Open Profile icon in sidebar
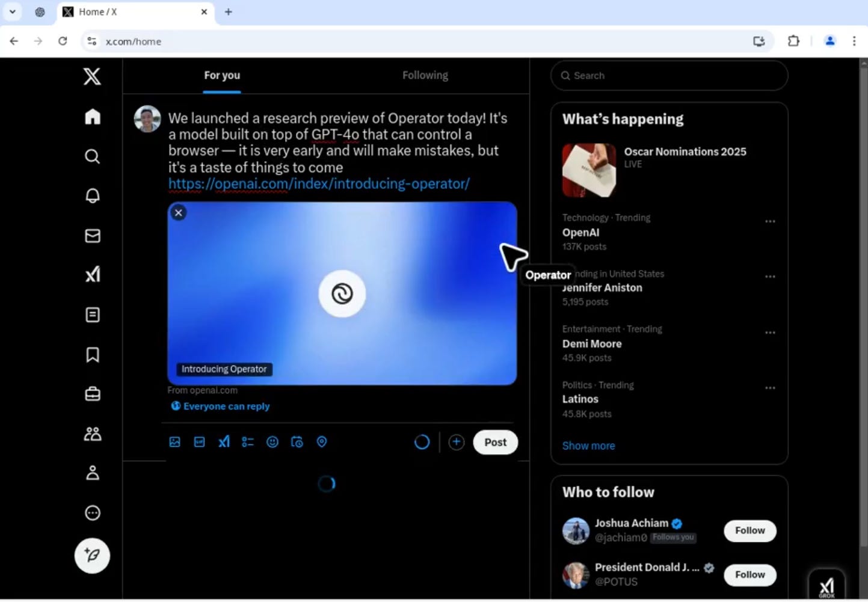This screenshot has height=602, width=868. pyautogui.click(x=93, y=473)
